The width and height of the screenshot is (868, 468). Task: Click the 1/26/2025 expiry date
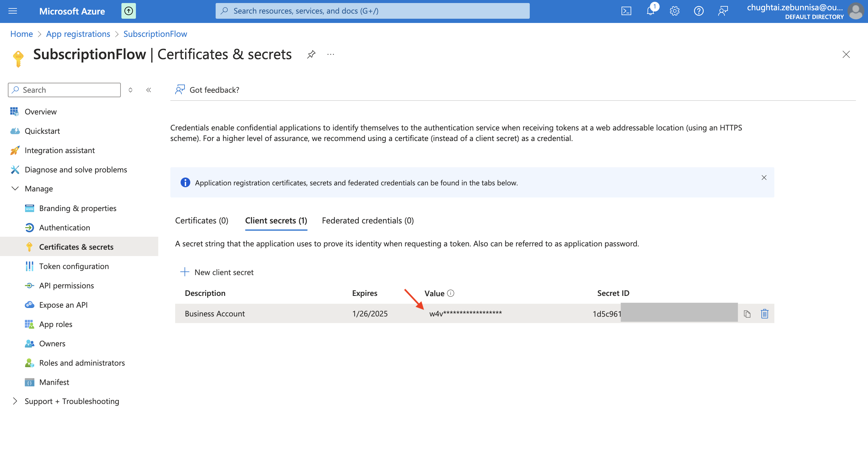(370, 314)
